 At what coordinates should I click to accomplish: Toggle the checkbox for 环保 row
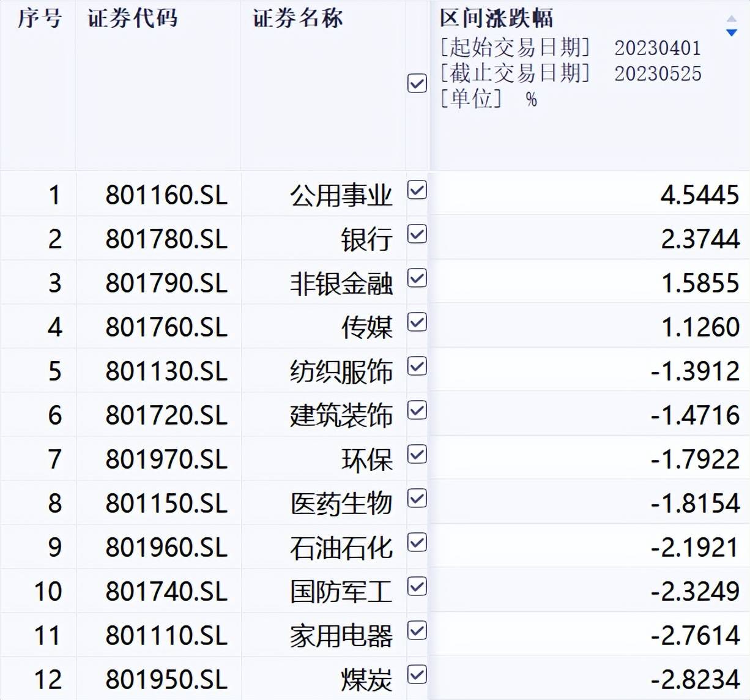417,455
